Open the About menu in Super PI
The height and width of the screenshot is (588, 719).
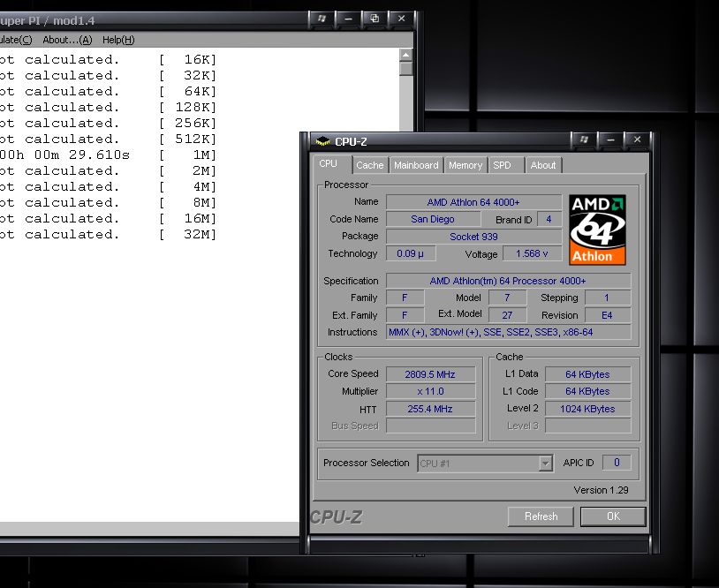click(67, 40)
